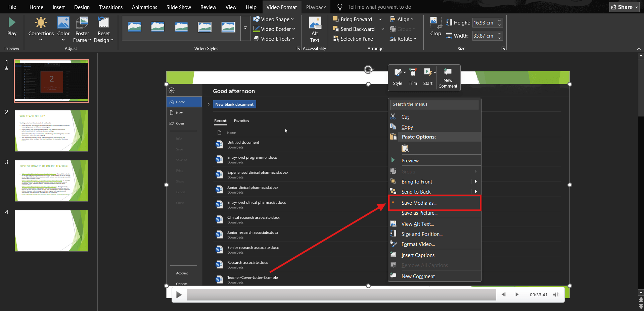Select Trim in the floating video toolbar

412,76
